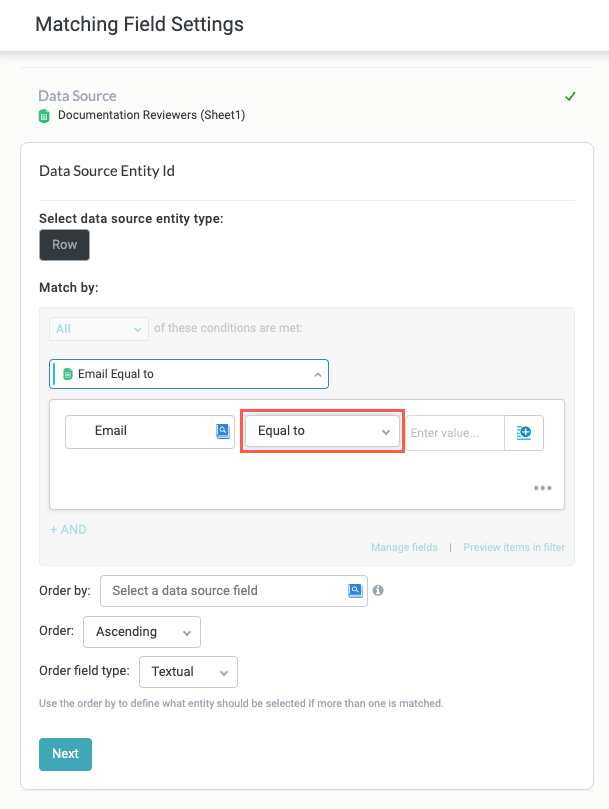609x809 pixels.
Task: Click the sheet icon in Email Equal to condition
Action: tap(68, 374)
